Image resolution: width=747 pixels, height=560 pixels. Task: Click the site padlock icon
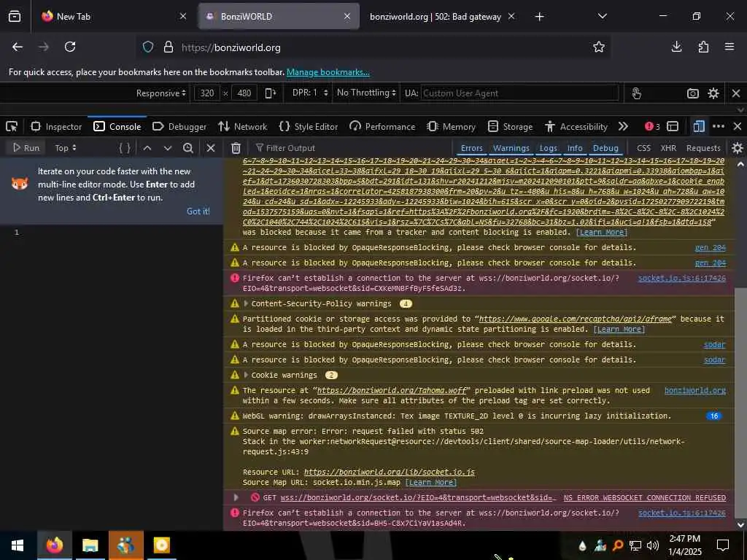(169, 47)
